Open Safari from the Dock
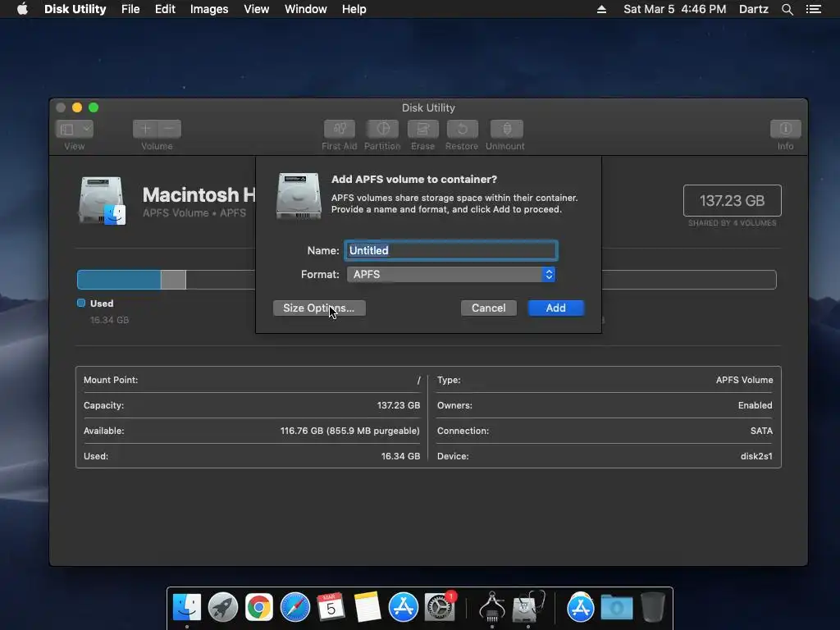The image size is (840, 630). [x=295, y=608]
